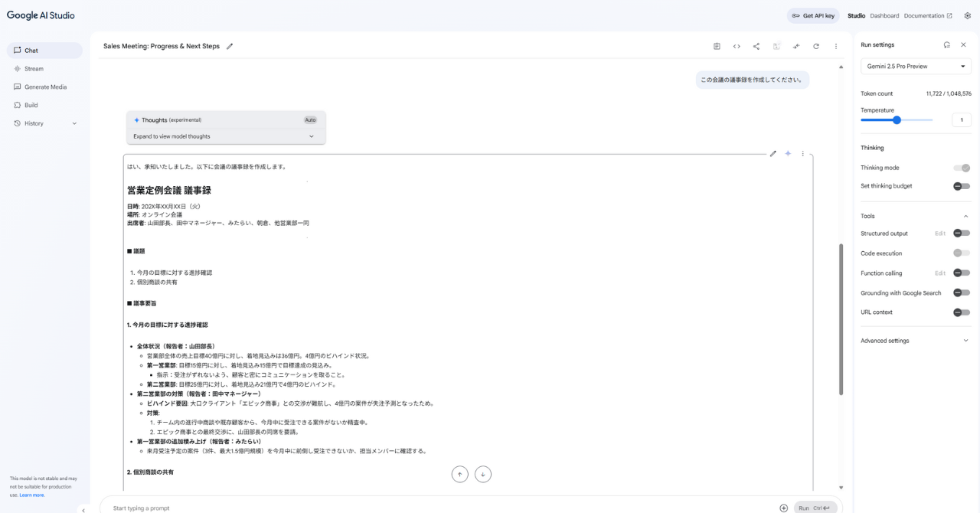Screen dimensions: 980x513
Task: Edit the prompt title with pencil icon
Action: 230,47
